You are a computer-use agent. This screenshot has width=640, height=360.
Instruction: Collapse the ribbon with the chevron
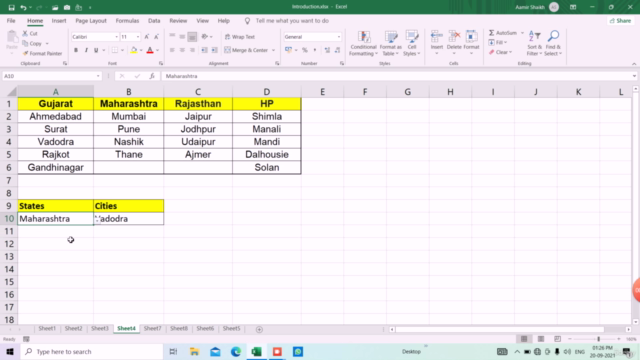pos(634,64)
